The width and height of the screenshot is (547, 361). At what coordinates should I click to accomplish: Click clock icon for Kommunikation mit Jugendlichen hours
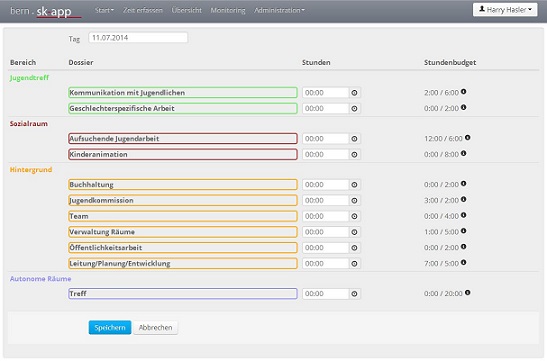(354, 93)
